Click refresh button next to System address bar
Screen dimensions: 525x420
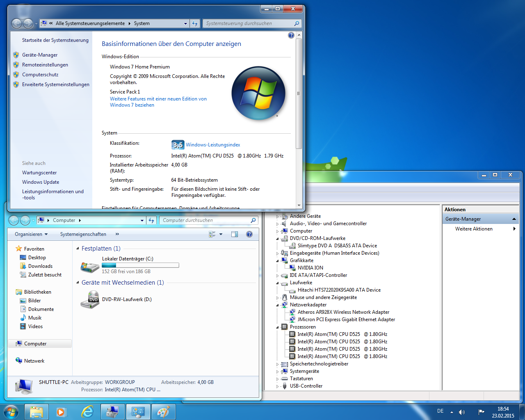coord(195,23)
